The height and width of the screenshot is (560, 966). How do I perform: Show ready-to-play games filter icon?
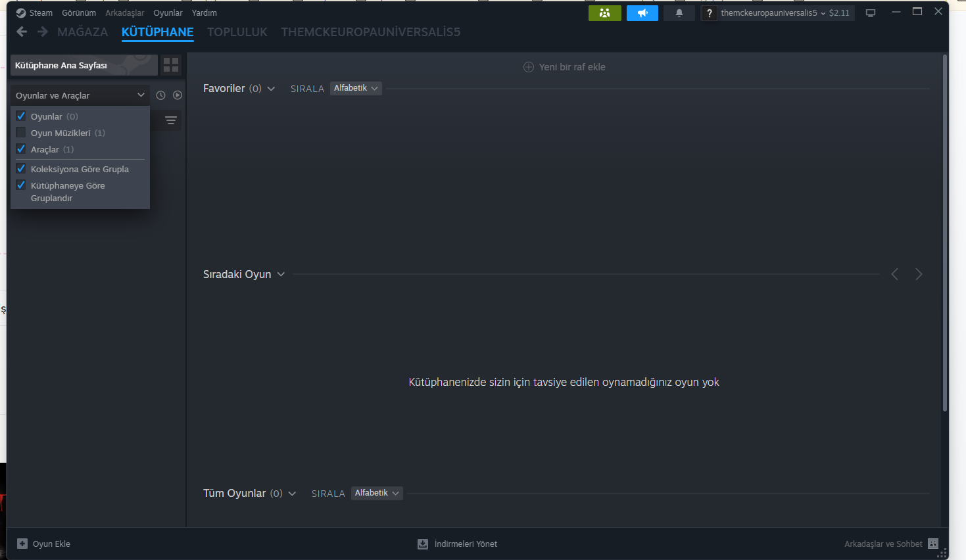tap(178, 95)
